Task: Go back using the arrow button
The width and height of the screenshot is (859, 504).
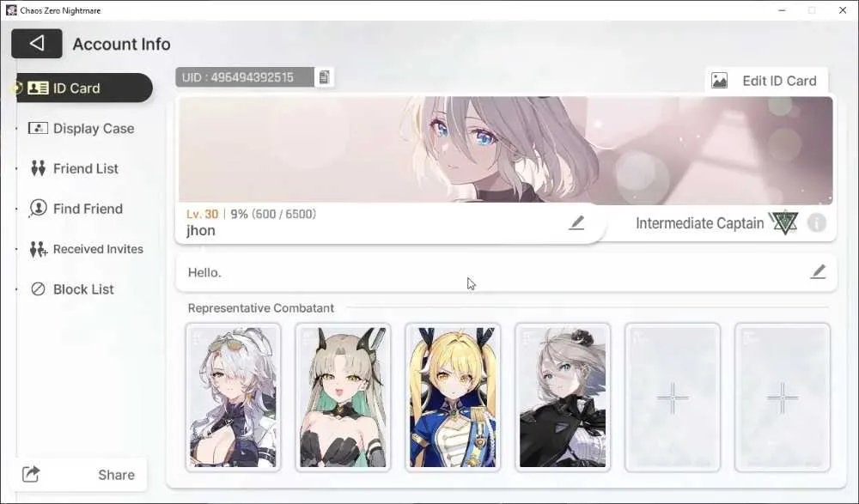Action: (x=37, y=43)
